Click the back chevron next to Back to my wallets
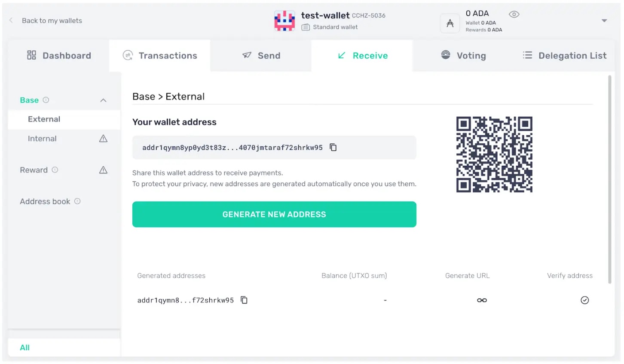Viewport: 624px width, 364px height. pos(10,20)
